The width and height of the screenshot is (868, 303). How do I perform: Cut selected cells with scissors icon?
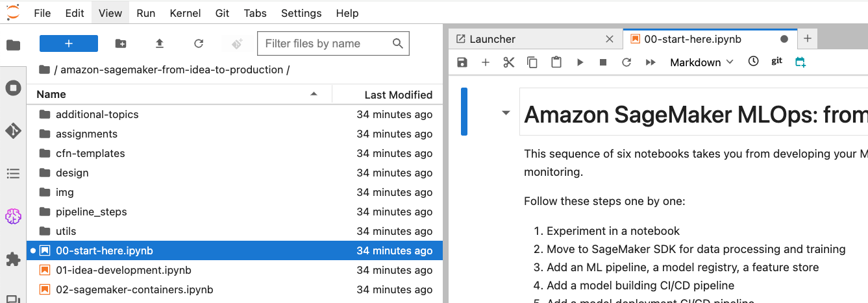click(x=508, y=62)
